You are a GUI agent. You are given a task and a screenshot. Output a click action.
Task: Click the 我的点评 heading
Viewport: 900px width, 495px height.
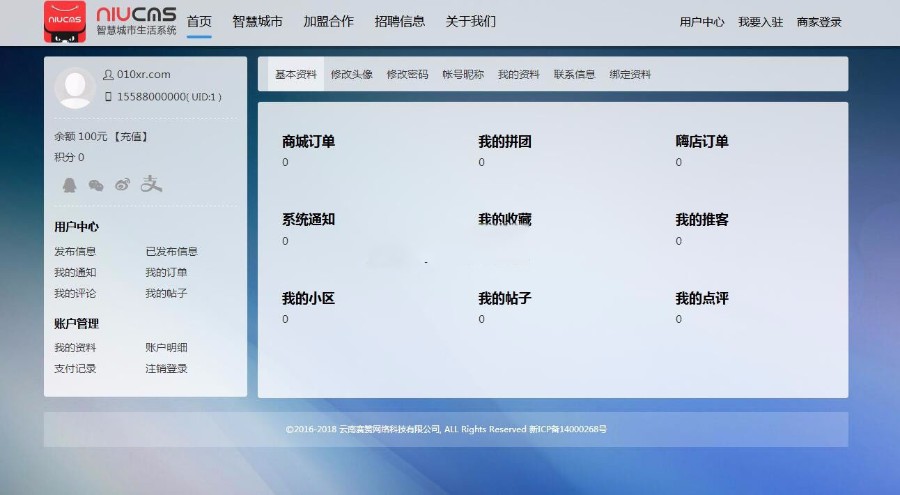point(702,299)
